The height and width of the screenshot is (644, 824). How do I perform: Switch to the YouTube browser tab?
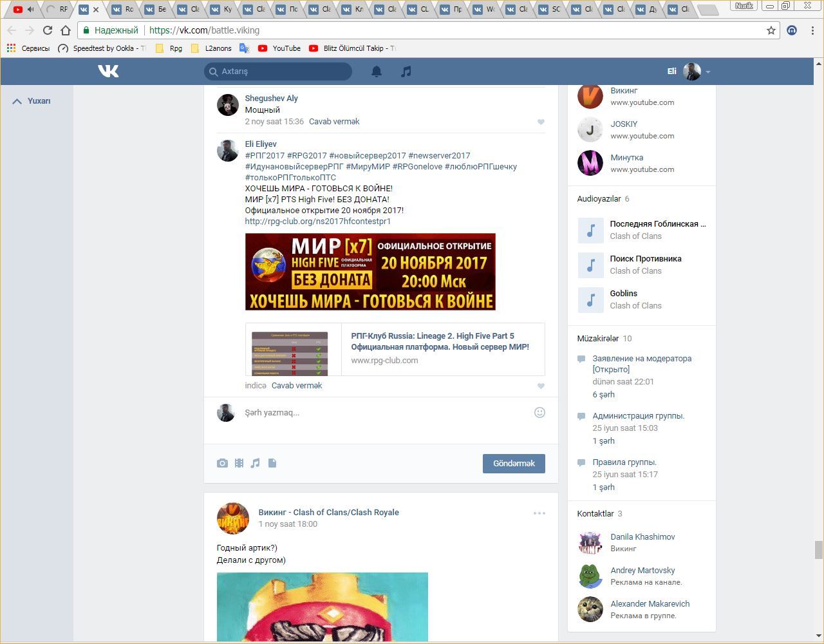click(x=24, y=10)
